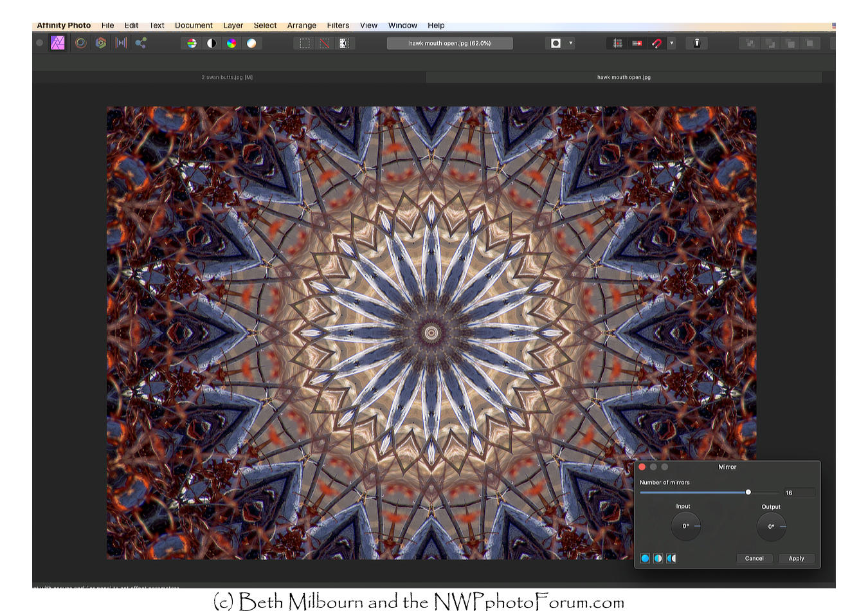
Task: Click the first greyed arrange-order icon
Action: [x=750, y=43]
